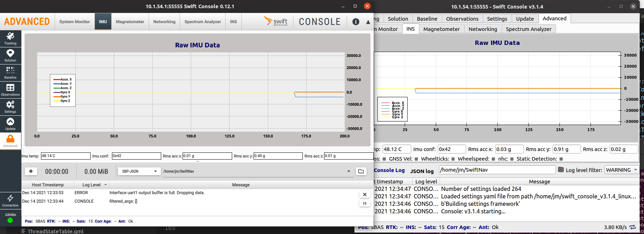Expand the /home/jm/SwiftNav path dropdown arrow

(348, 171)
